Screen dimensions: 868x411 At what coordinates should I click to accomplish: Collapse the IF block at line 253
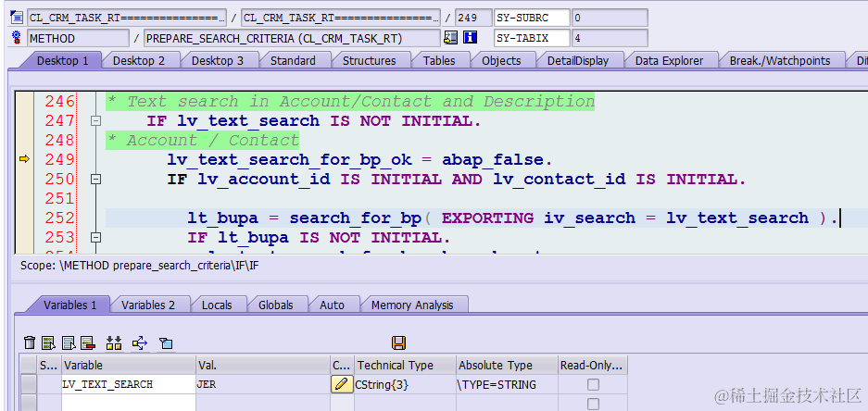pyautogui.click(x=95, y=237)
